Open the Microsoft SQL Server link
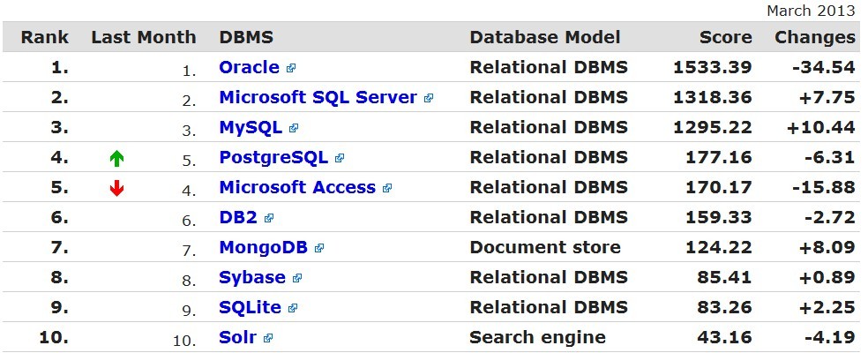Viewport: 868px width, 353px height. tap(318, 97)
